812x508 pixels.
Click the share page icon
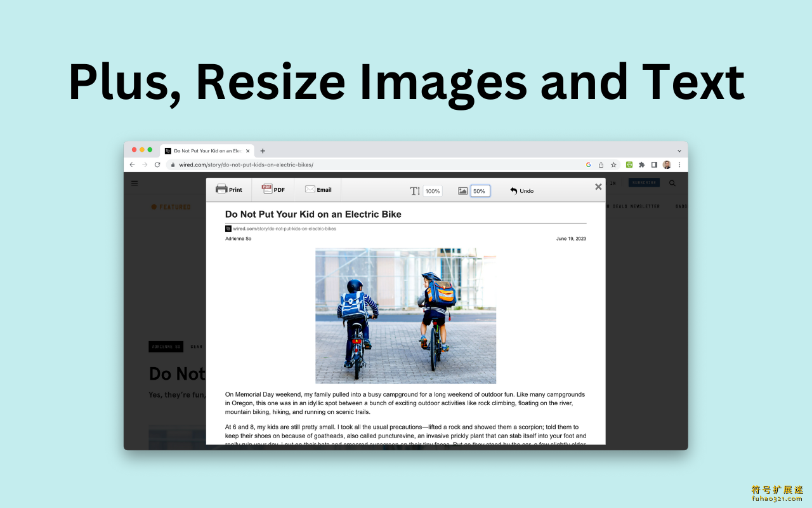coord(601,164)
